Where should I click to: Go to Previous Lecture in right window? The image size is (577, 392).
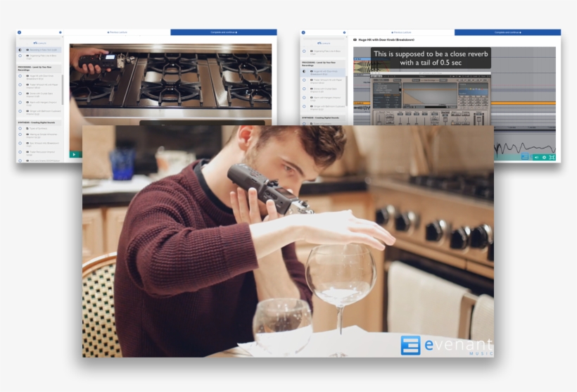tap(402, 32)
